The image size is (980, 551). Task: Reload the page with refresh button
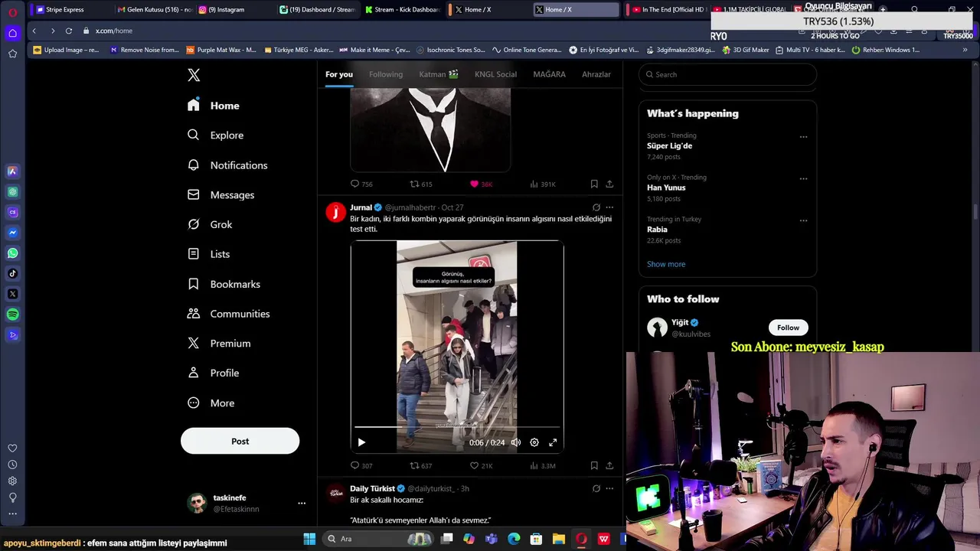pos(69,31)
